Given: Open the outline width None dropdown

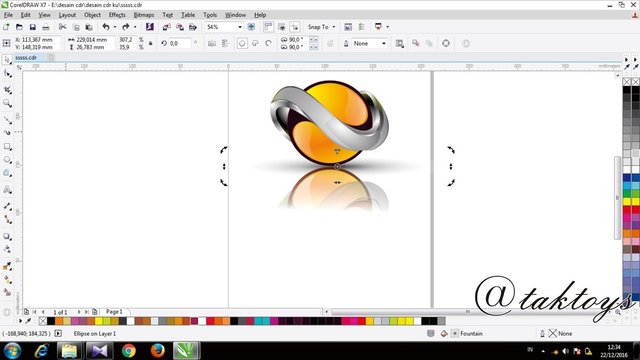Looking at the screenshot, I should [x=384, y=43].
